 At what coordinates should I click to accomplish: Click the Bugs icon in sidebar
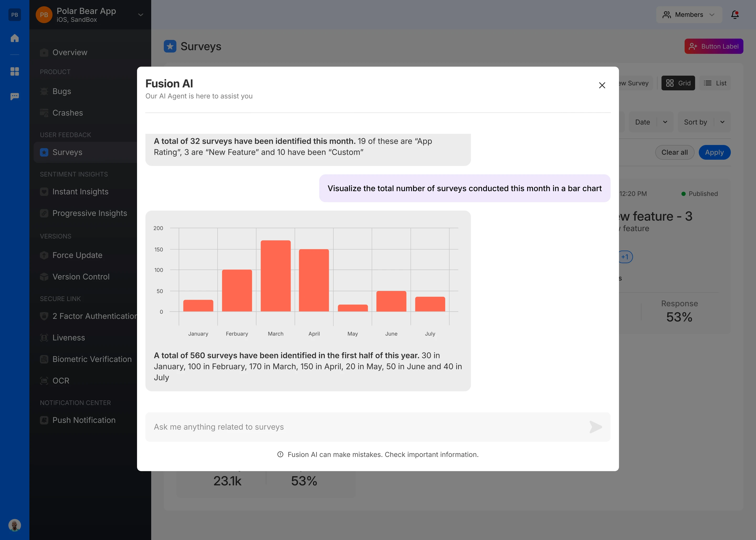point(44,91)
